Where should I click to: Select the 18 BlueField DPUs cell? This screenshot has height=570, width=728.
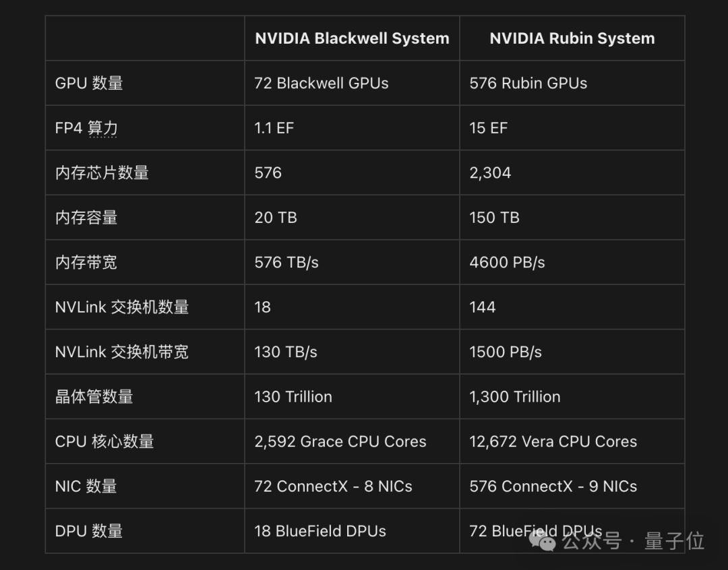pyautogui.click(x=320, y=531)
